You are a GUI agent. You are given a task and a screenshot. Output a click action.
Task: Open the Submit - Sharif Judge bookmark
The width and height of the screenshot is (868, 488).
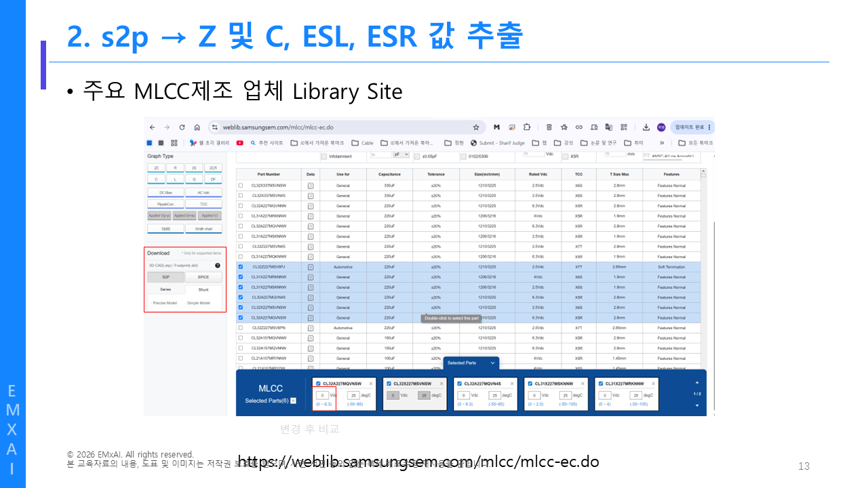tap(498, 143)
